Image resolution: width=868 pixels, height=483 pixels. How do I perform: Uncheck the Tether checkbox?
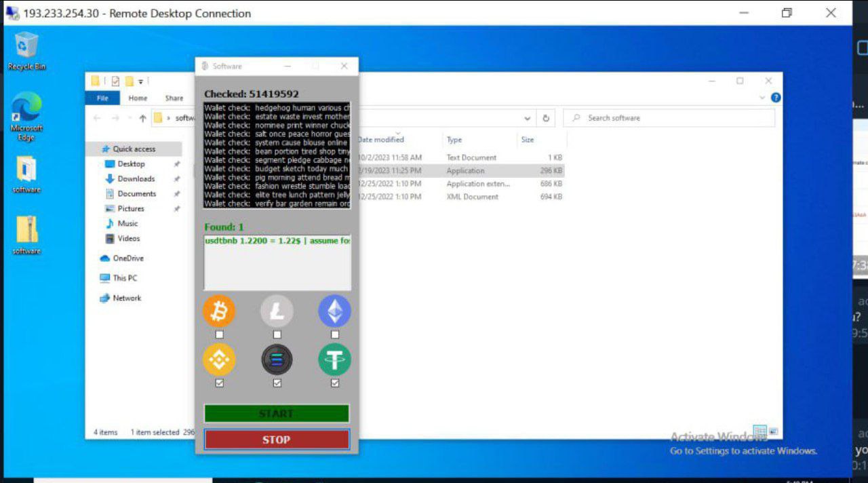click(335, 383)
